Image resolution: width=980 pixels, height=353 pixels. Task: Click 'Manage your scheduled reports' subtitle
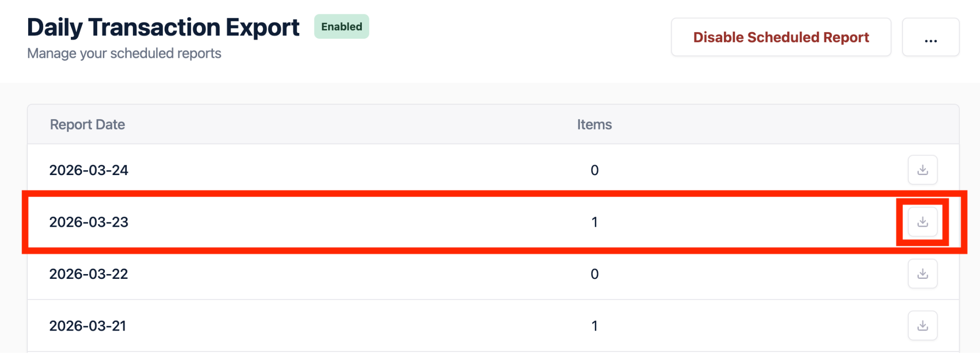click(124, 53)
